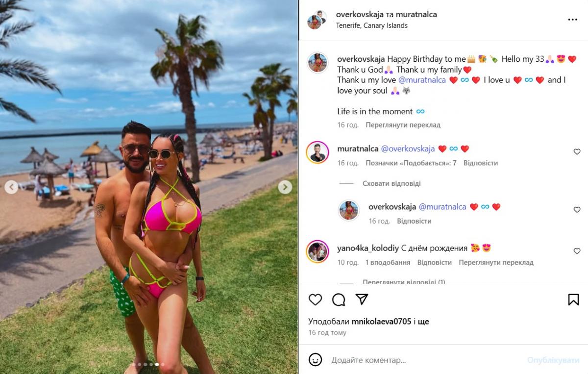Collapse replies via 'Сховати відповіді'

392,183
